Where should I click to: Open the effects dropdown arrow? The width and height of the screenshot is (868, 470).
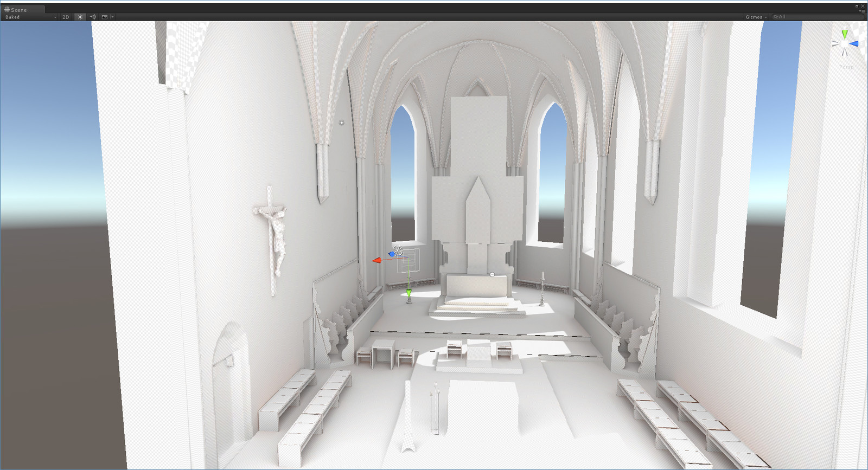112,17
